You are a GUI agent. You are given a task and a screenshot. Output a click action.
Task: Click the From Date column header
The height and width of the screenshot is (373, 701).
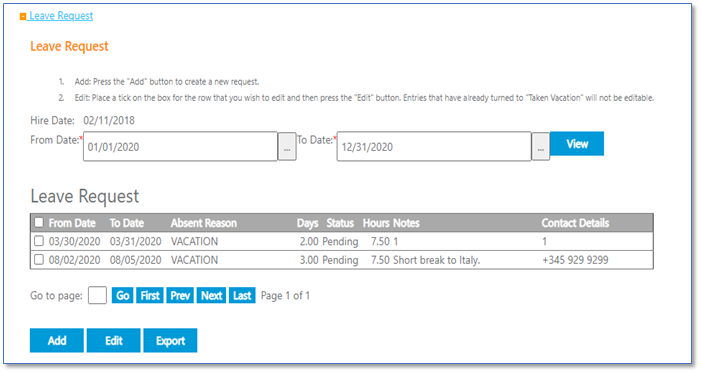(72, 223)
